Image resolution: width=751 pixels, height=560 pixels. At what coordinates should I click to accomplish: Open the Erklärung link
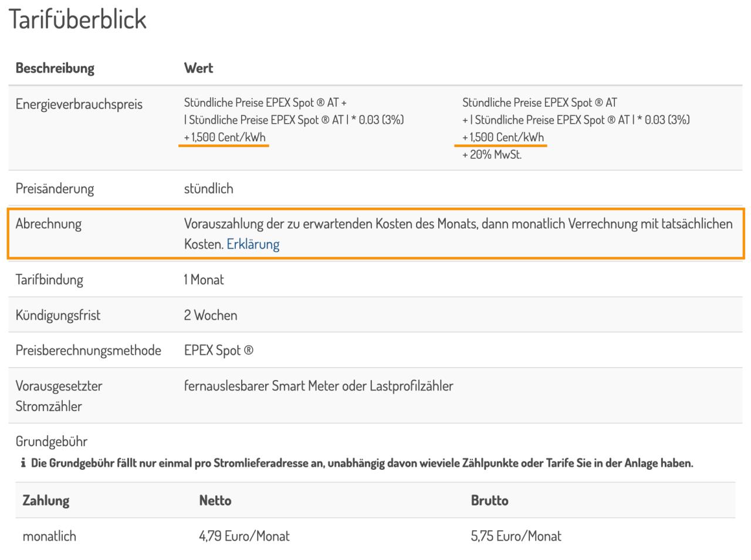253,244
